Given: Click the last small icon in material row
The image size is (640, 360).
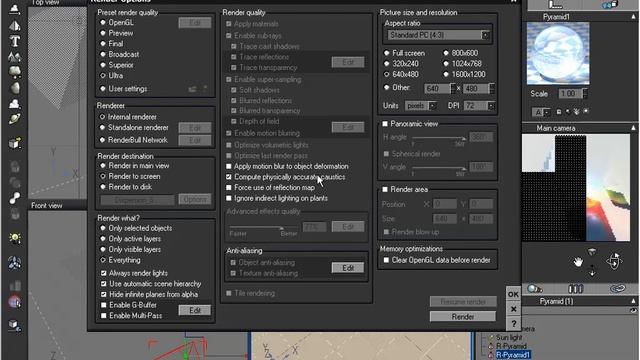Looking at the screenshot, I should [x=586, y=111].
